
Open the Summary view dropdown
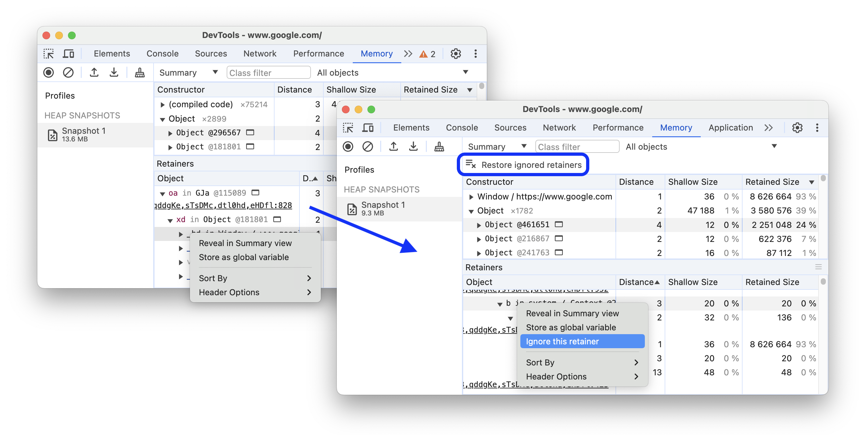(496, 146)
